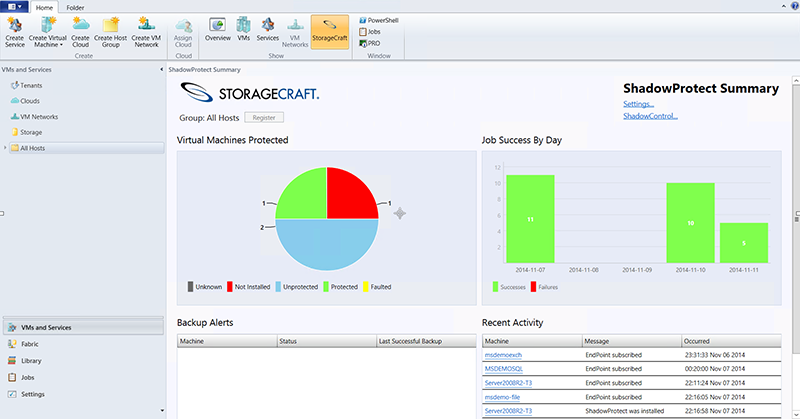Click the 2014-11-10 bar showing 10
The height and width of the screenshot is (419, 800).
click(x=690, y=223)
